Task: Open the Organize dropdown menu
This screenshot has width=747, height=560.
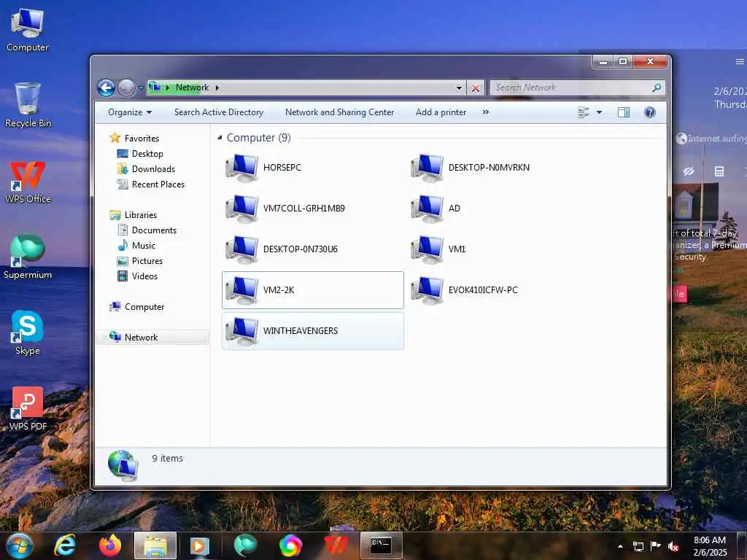Action: (x=130, y=112)
